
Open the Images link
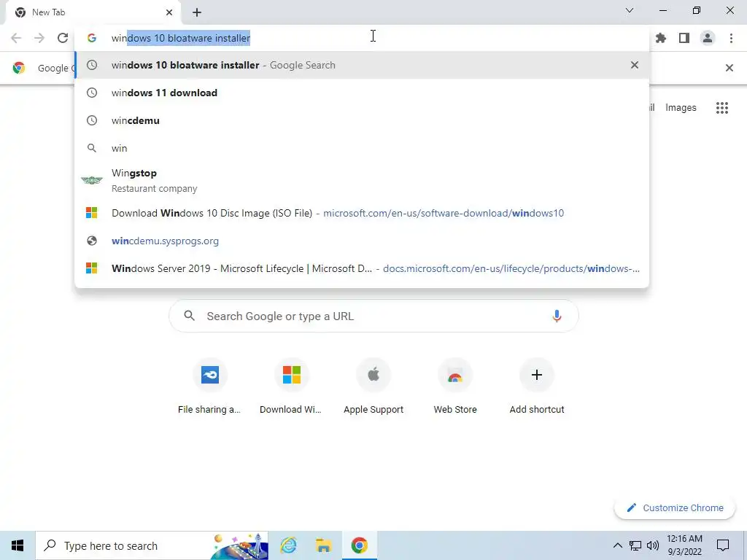point(681,108)
